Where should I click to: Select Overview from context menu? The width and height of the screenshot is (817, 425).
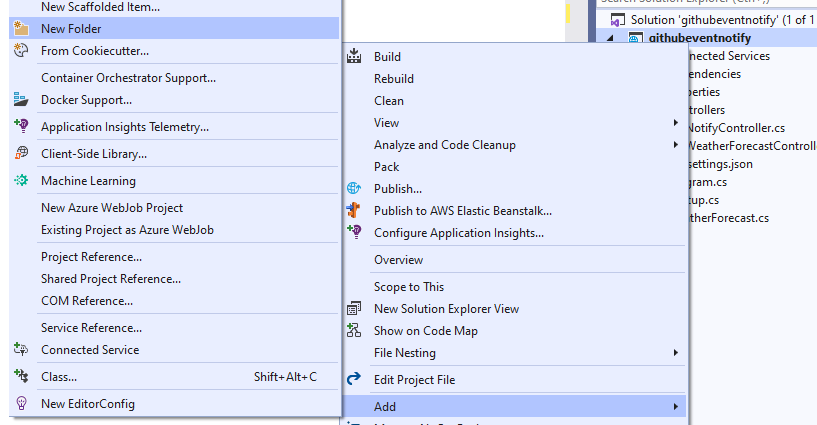[514, 259]
